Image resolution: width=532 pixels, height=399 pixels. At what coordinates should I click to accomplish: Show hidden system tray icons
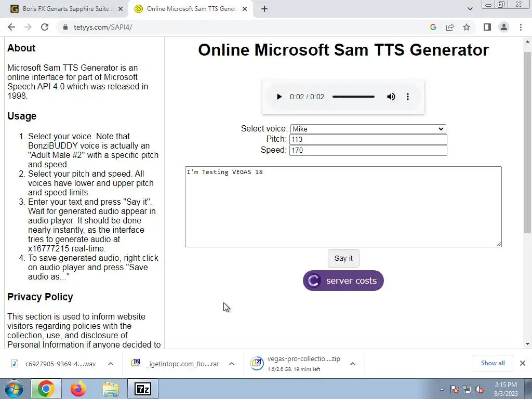[442, 390]
